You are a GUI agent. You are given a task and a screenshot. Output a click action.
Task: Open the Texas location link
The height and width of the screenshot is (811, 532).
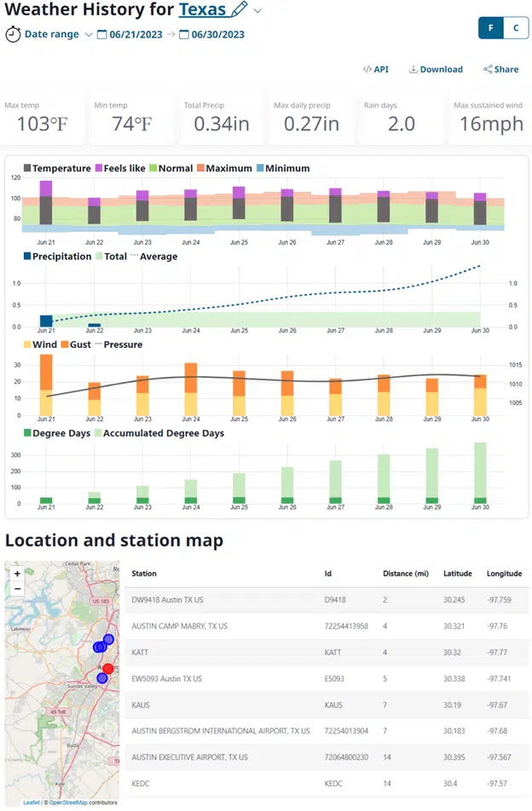202,10
